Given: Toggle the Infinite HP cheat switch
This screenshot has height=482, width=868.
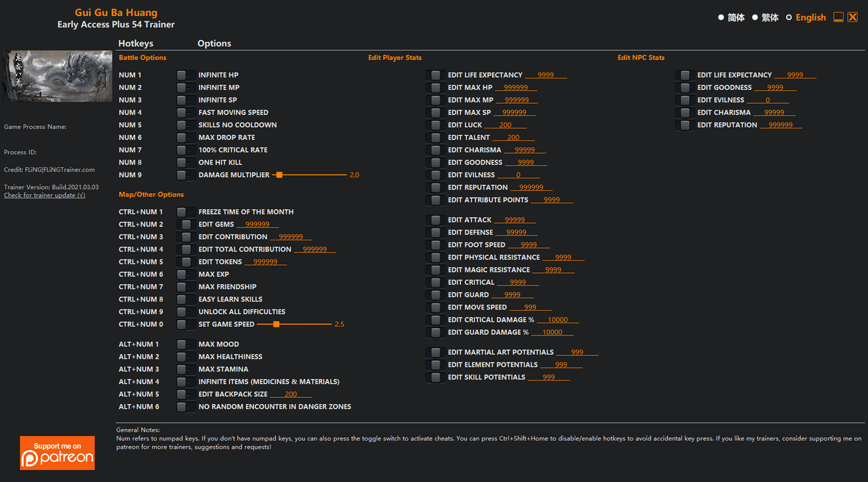Looking at the screenshot, I should [x=186, y=75].
